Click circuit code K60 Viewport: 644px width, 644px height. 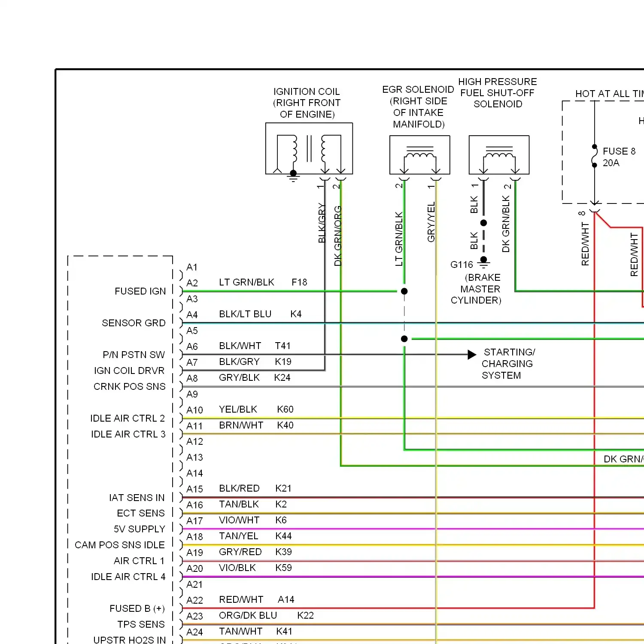(285, 409)
